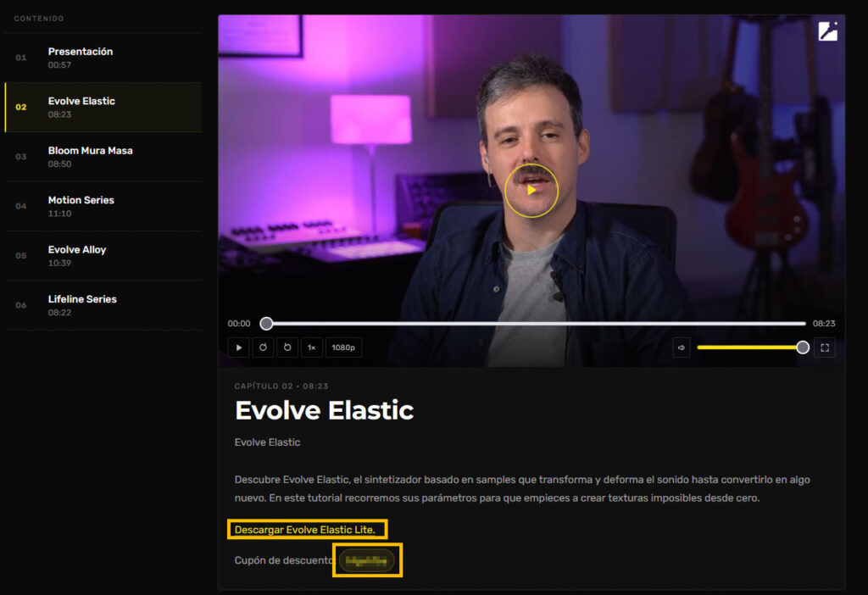Click the blurred discount coupon badge
Viewport: 868px width, 595px height.
pyautogui.click(x=366, y=561)
